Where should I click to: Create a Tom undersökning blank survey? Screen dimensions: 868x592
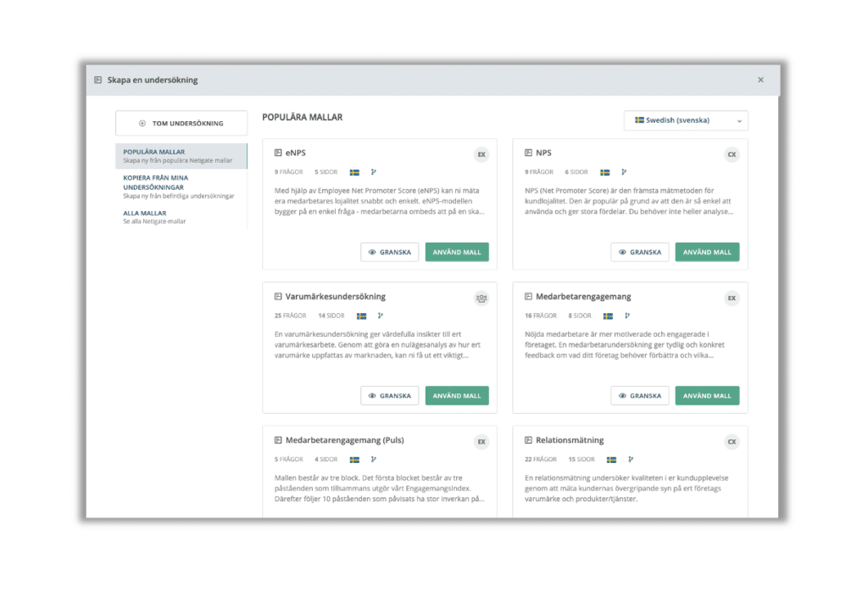(181, 123)
